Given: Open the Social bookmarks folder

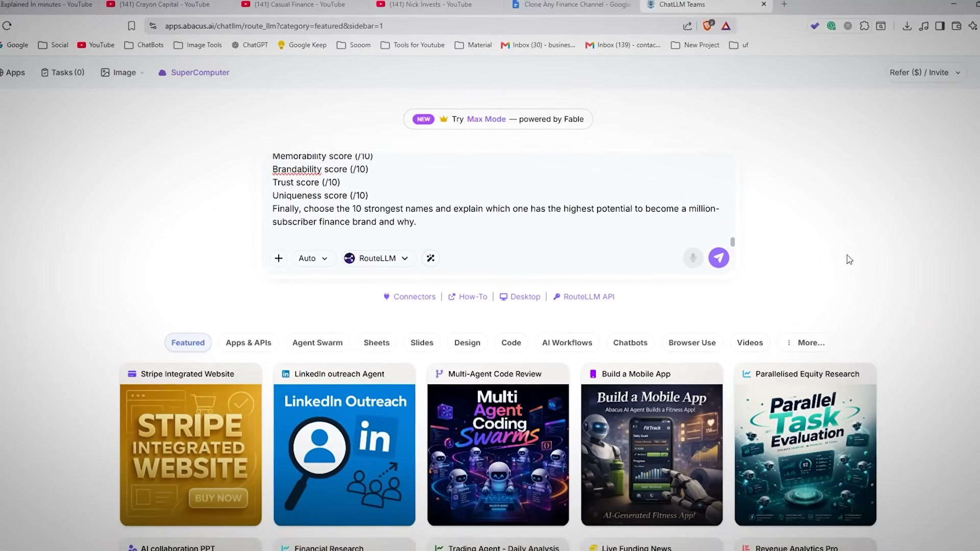Looking at the screenshot, I should tap(53, 45).
